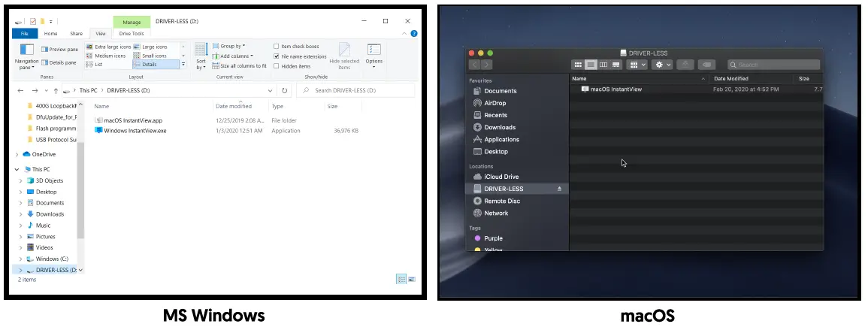Image resolution: width=868 pixels, height=330 pixels.
Task: Click Hide selected items button
Action: 344,56
